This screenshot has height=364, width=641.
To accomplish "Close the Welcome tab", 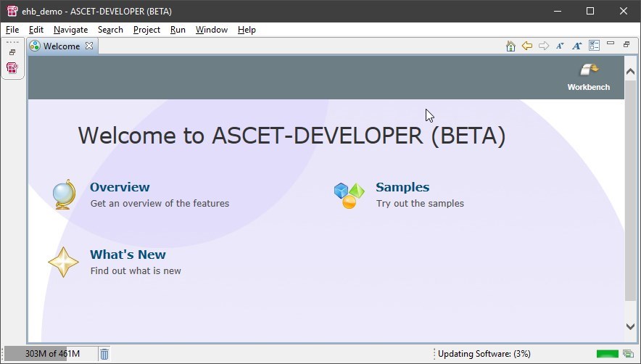I will pyautogui.click(x=89, y=46).
